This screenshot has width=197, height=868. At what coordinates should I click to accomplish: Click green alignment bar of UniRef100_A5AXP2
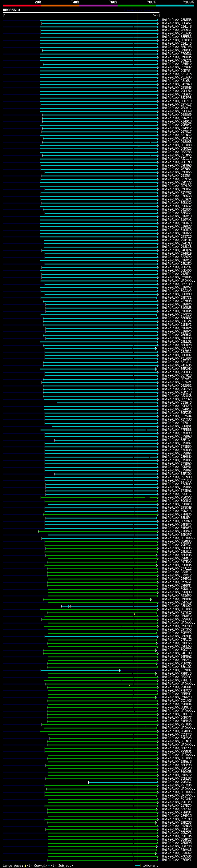tap(99, 497)
